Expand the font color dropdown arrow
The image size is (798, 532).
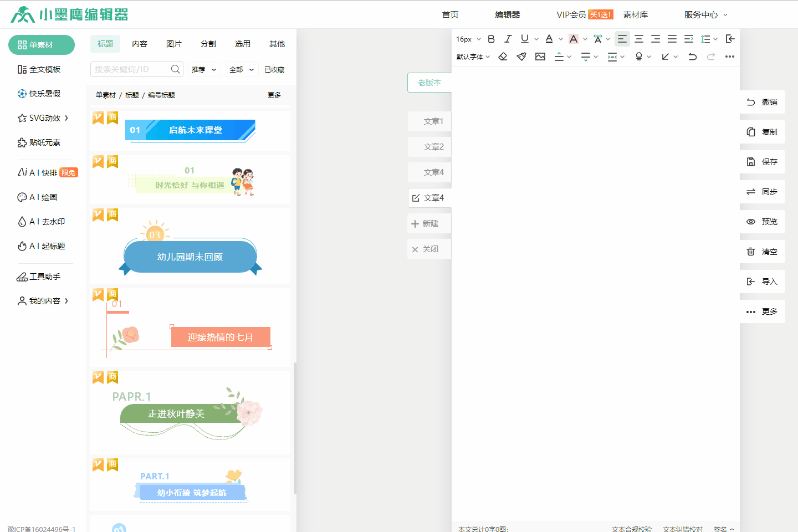tap(561, 39)
